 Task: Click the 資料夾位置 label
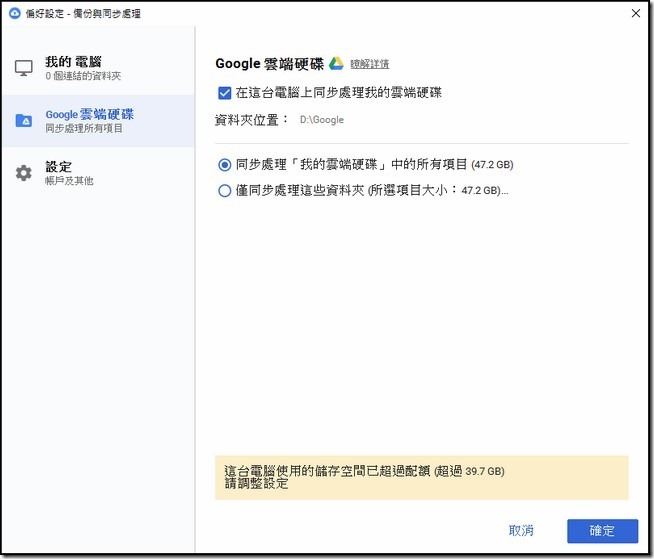251,120
